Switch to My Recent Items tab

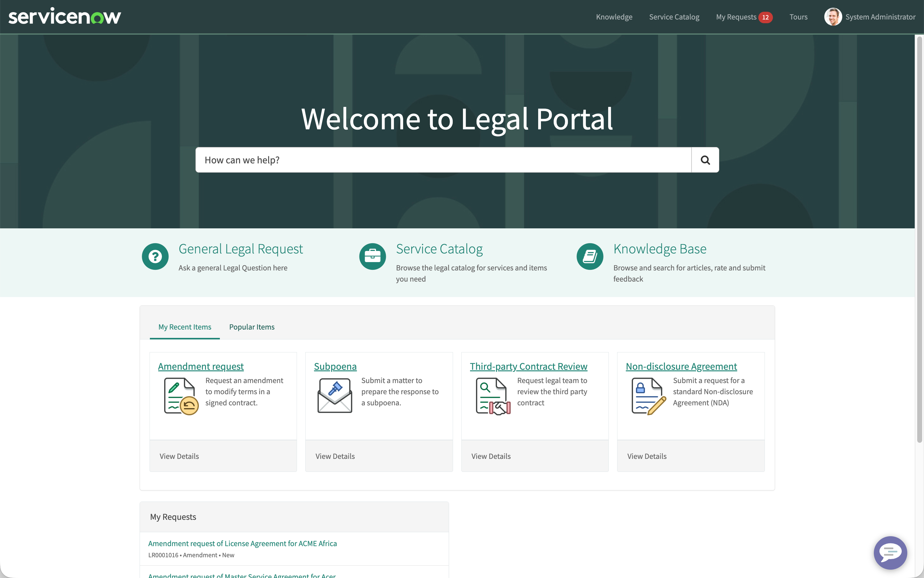click(x=185, y=327)
